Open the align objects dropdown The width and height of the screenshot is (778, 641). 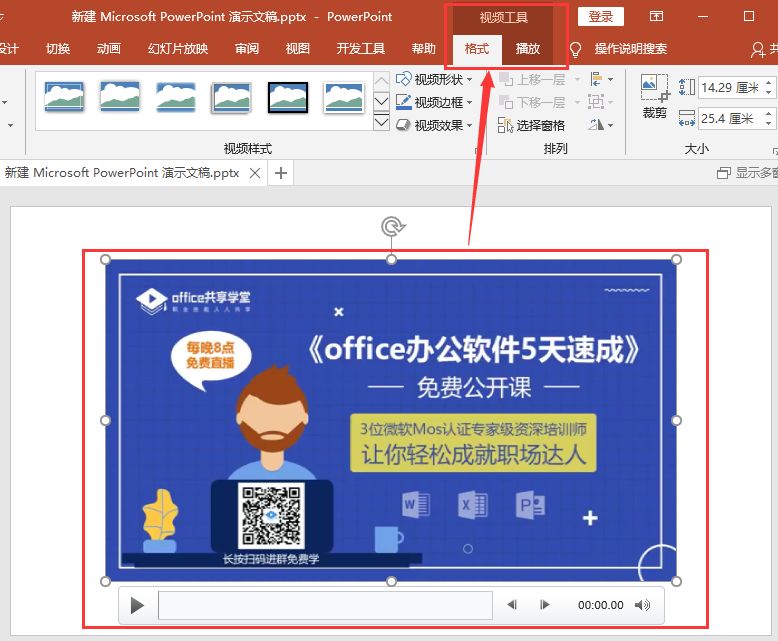pyautogui.click(x=601, y=79)
